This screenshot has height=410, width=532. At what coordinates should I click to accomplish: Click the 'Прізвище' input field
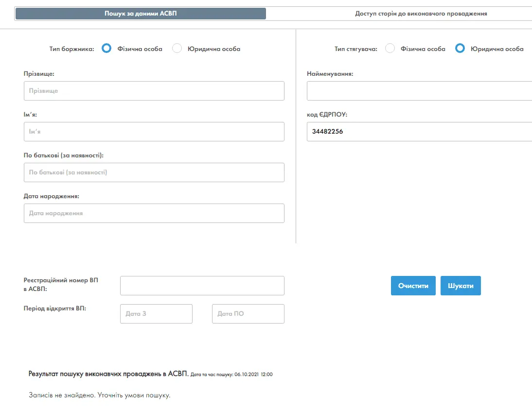point(154,91)
